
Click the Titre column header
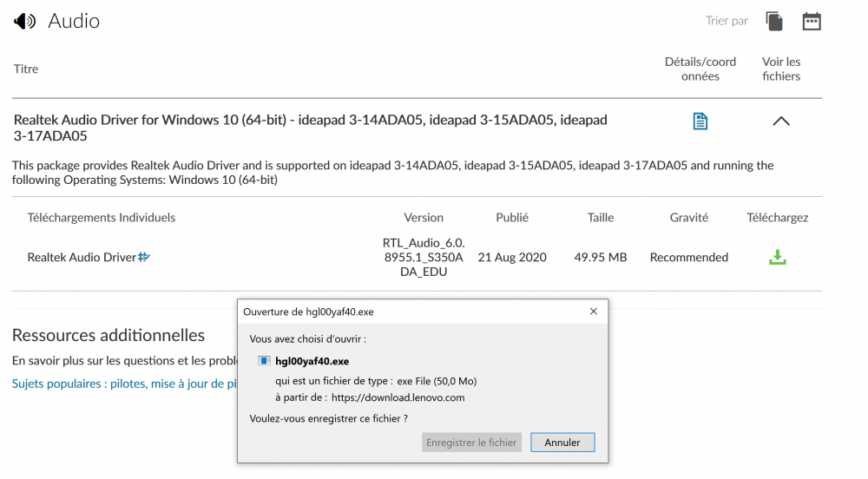pos(26,69)
